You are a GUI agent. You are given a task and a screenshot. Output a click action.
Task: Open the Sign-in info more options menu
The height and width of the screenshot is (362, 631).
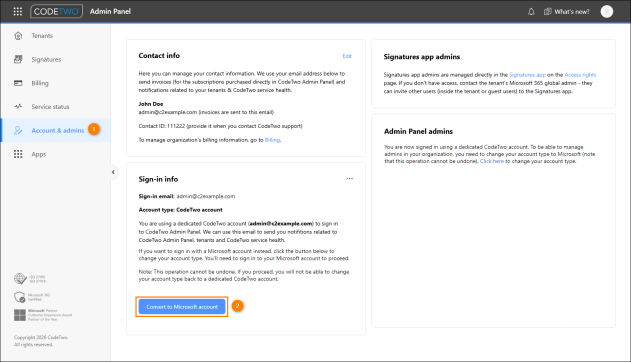[x=350, y=179]
